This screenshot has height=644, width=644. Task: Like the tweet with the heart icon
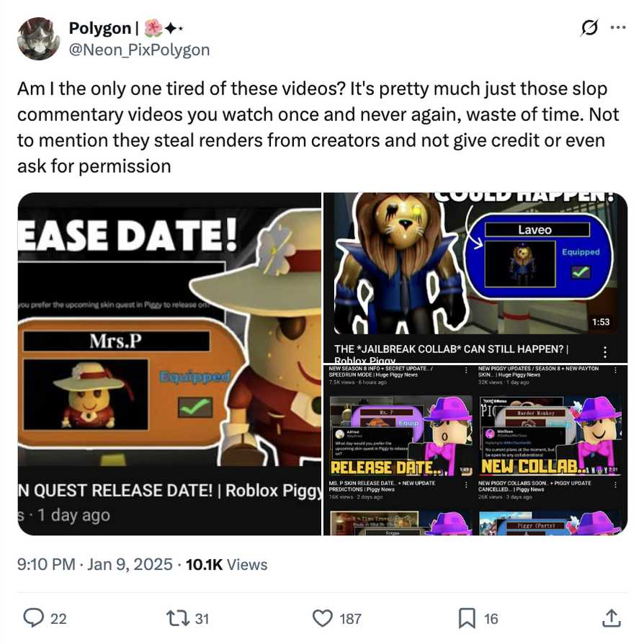click(323, 618)
